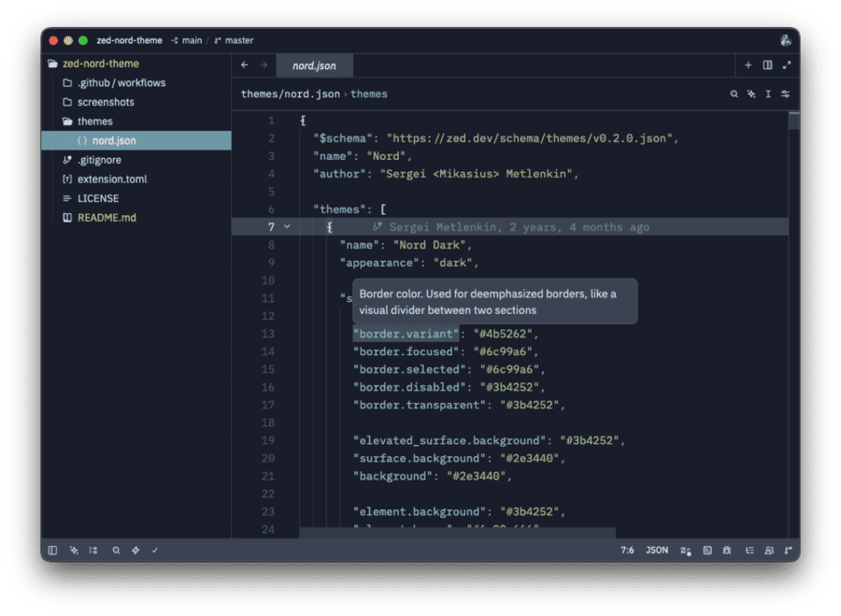
Task: Click line number 1 in the gutter
Action: coord(271,121)
